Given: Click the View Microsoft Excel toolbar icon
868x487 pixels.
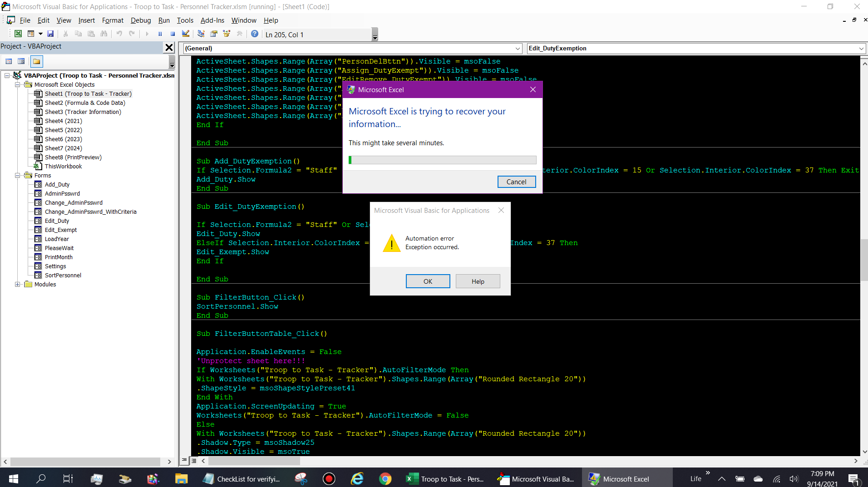Looking at the screenshot, I should pyautogui.click(x=18, y=34).
